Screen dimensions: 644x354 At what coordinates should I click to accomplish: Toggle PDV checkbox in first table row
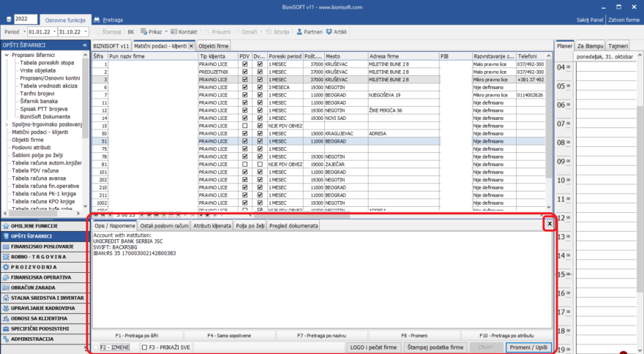point(244,64)
